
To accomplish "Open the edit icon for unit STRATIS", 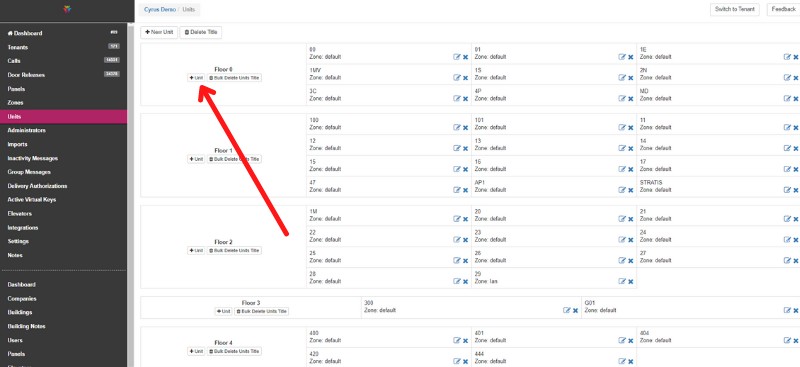I will pos(787,190).
